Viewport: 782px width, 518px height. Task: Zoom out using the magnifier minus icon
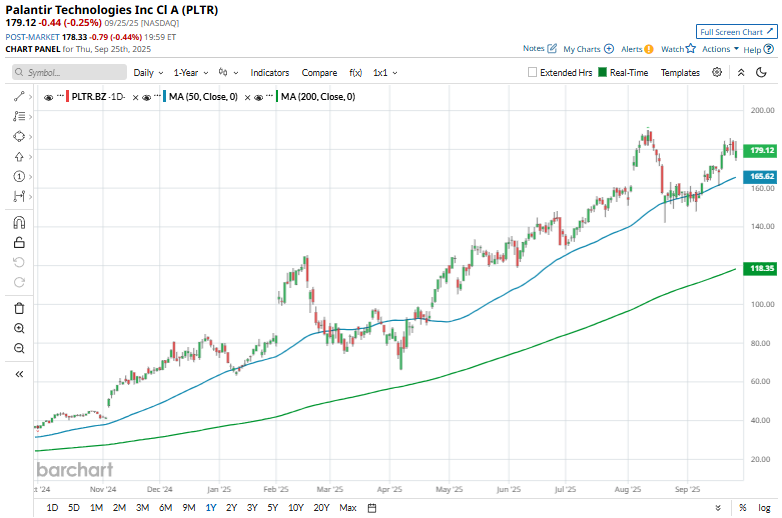tap(19, 348)
